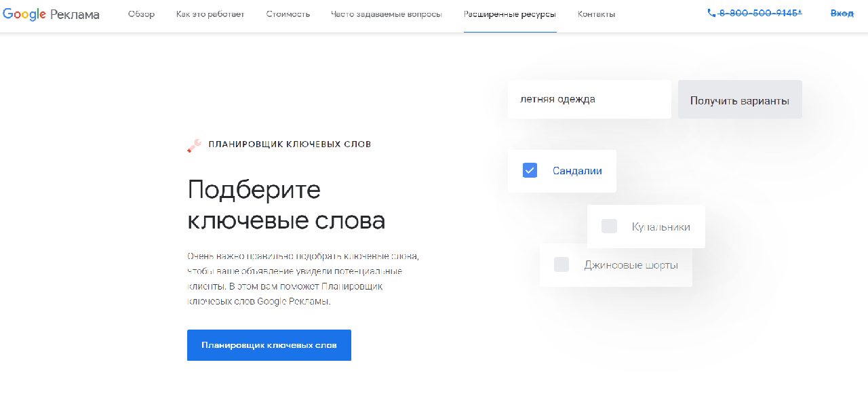Click the 'Вход' link
868x394 pixels.
(x=841, y=13)
